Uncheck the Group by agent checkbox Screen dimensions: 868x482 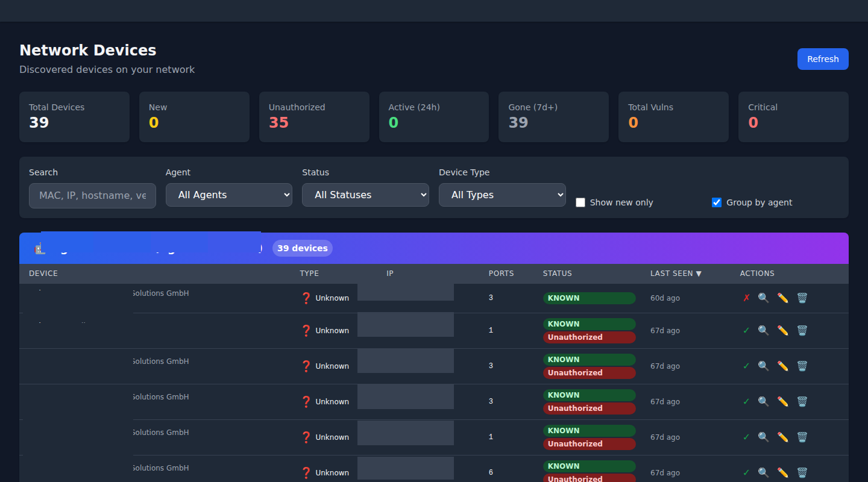(x=717, y=202)
